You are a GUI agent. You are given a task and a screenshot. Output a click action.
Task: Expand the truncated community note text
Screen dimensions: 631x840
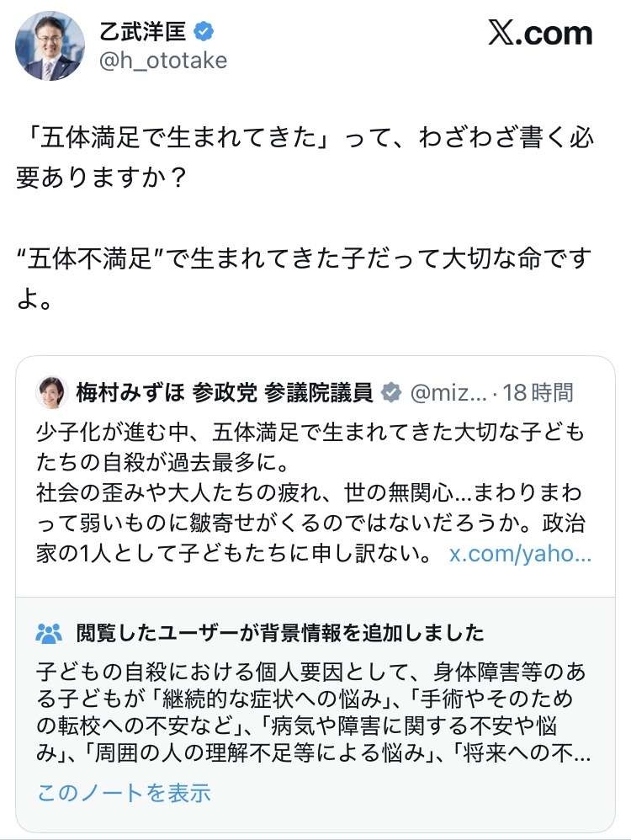(123, 792)
